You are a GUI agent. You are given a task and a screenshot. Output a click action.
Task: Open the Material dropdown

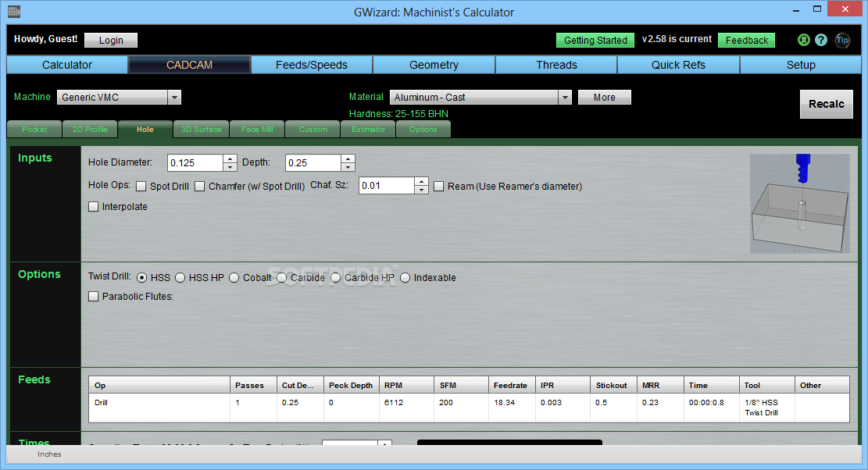click(565, 98)
